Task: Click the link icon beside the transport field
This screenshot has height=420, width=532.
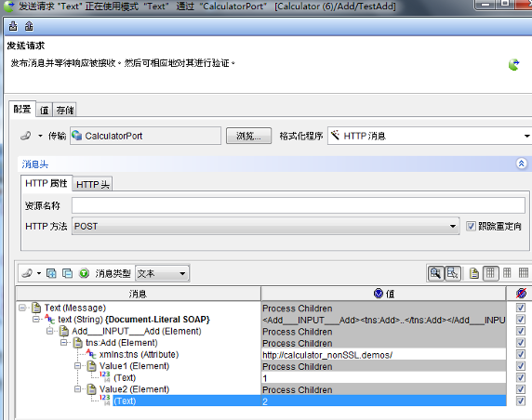Action: pos(26,136)
